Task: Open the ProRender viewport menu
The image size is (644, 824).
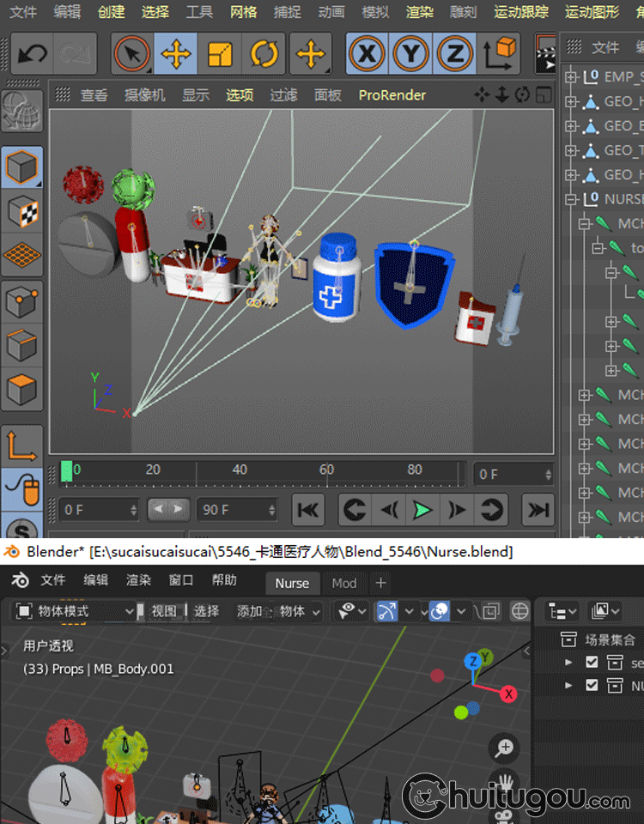Action: click(x=392, y=95)
